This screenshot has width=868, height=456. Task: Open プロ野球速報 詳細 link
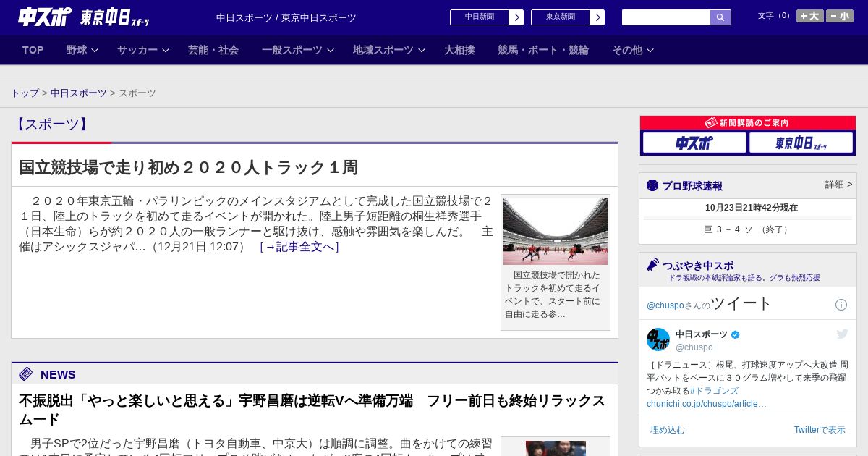[838, 185]
